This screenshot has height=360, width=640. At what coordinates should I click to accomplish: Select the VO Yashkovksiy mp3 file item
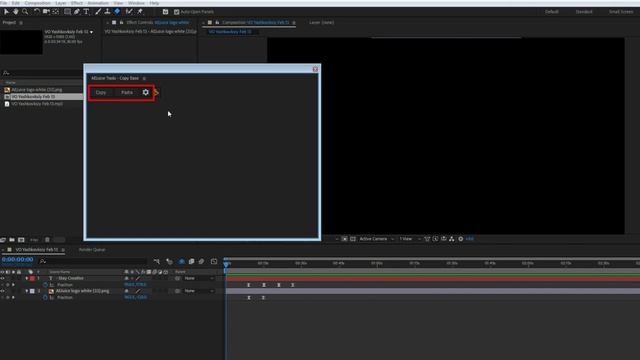click(37, 104)
